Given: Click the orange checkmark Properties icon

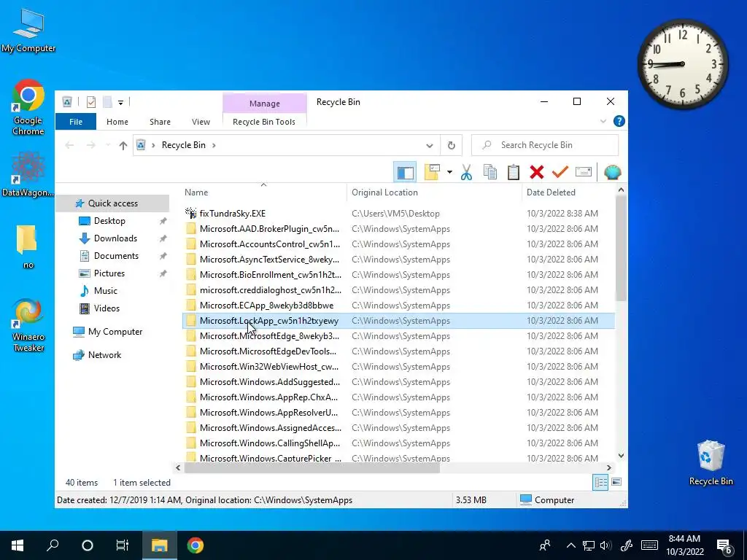Looking at the screenshot, I should click(560, 172).
